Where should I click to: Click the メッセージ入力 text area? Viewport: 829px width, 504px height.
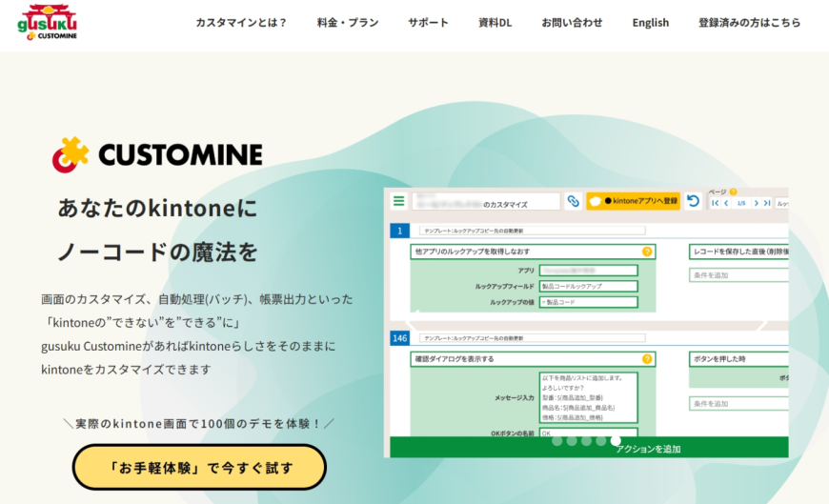point(589,397)
